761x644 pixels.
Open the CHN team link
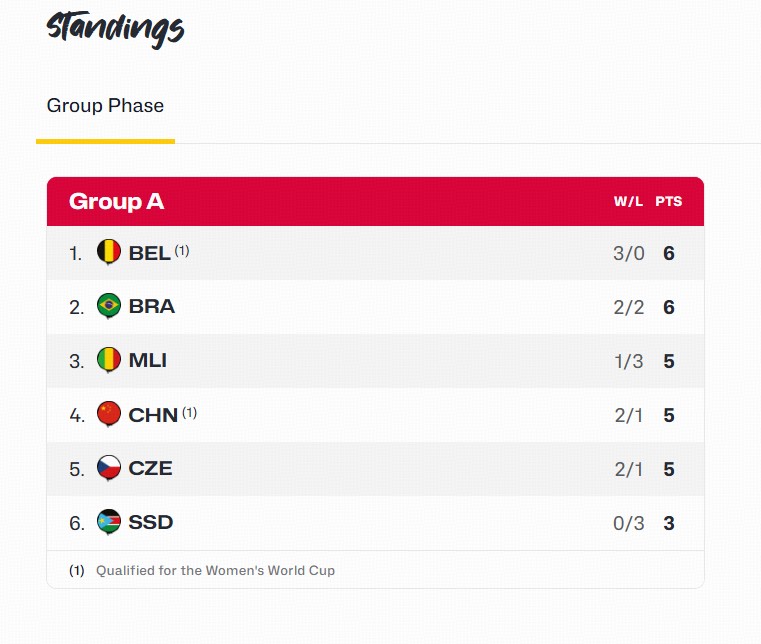[x=153, y=415]
